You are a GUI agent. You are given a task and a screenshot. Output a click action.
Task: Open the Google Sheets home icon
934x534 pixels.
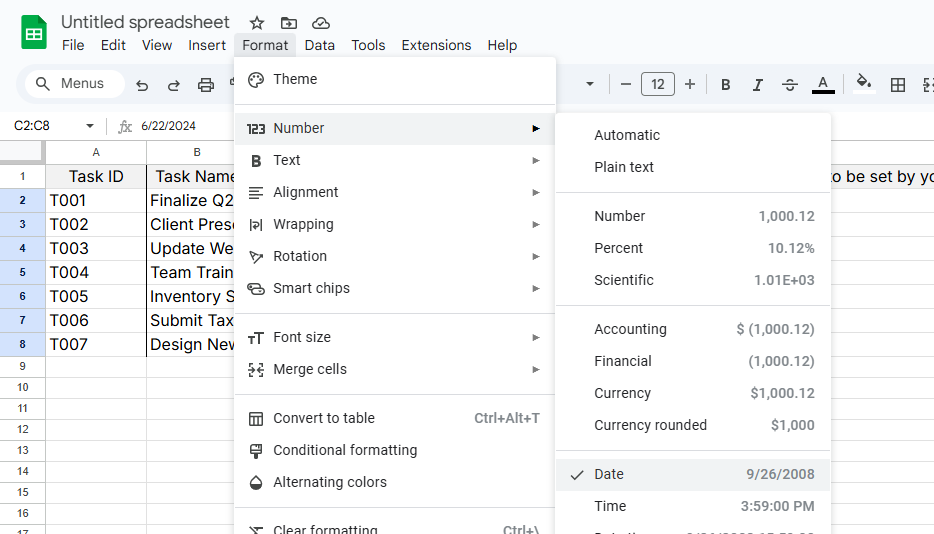34,32
